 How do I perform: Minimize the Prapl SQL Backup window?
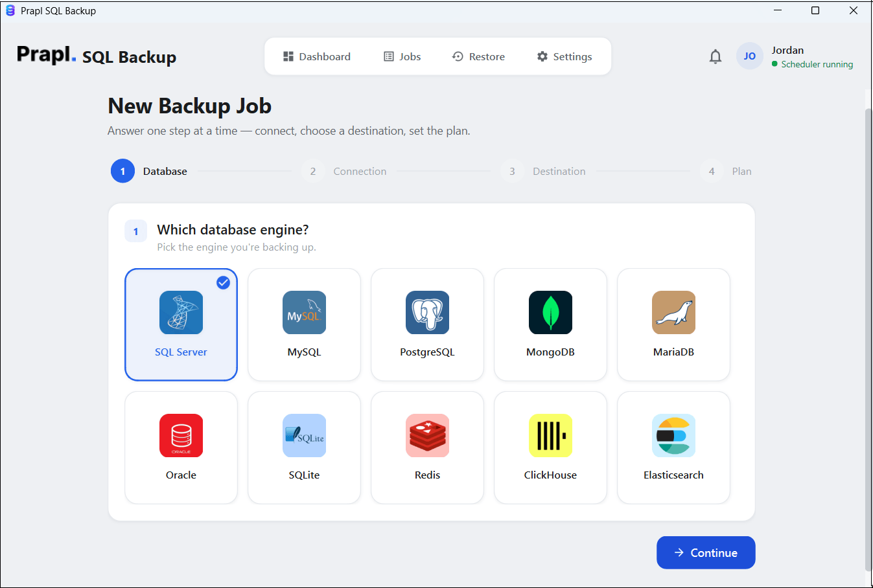click(778, 10)
